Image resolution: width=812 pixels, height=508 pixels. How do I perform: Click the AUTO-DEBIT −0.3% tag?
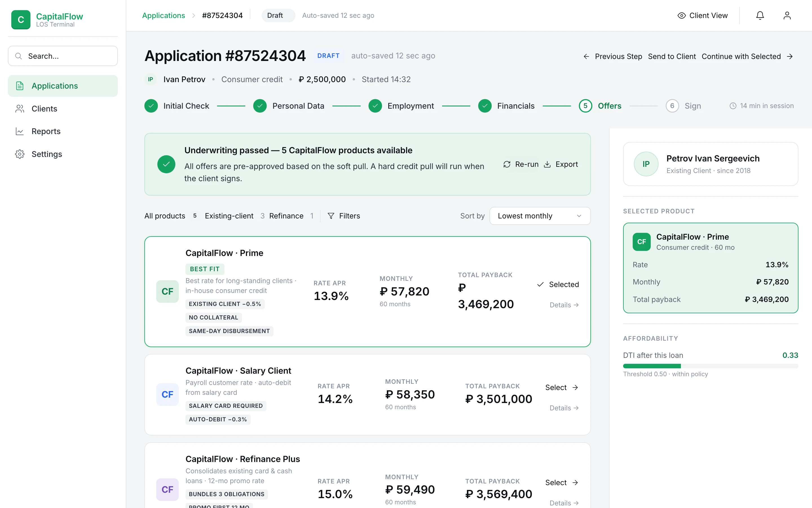pos(218,419)
